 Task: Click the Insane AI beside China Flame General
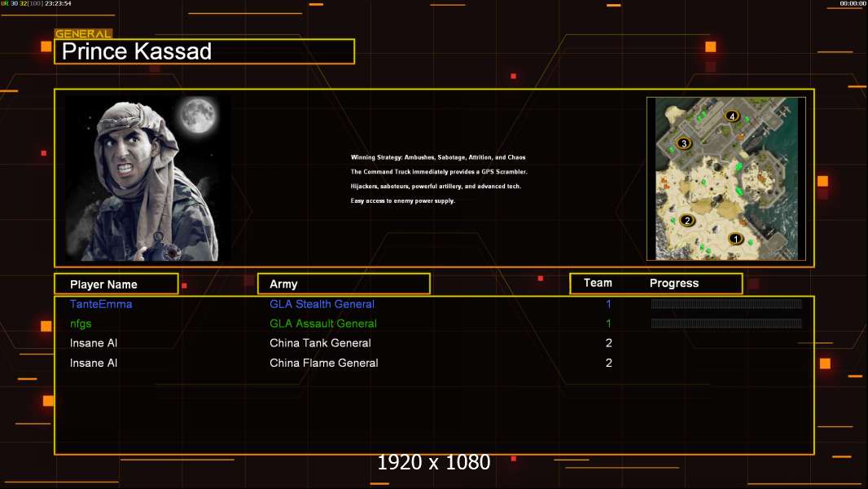[94, 363]
